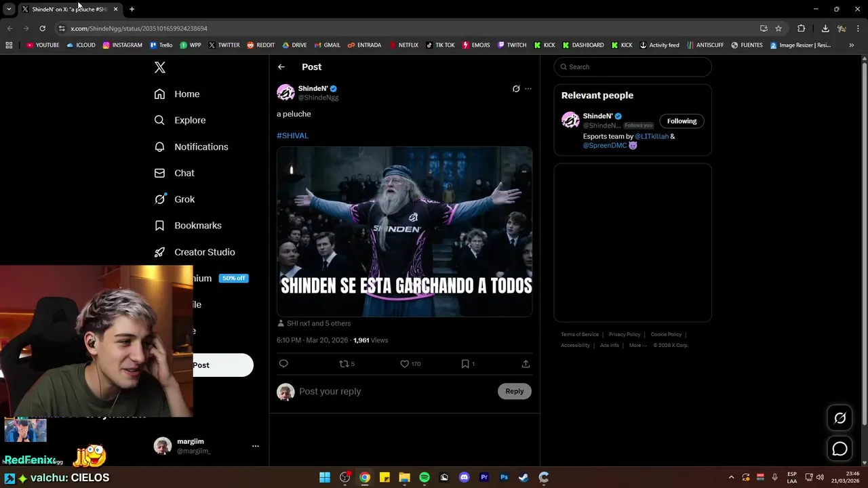Bookmark the post
This screenshot has height=488, width=868.
(x=467, y=364)
